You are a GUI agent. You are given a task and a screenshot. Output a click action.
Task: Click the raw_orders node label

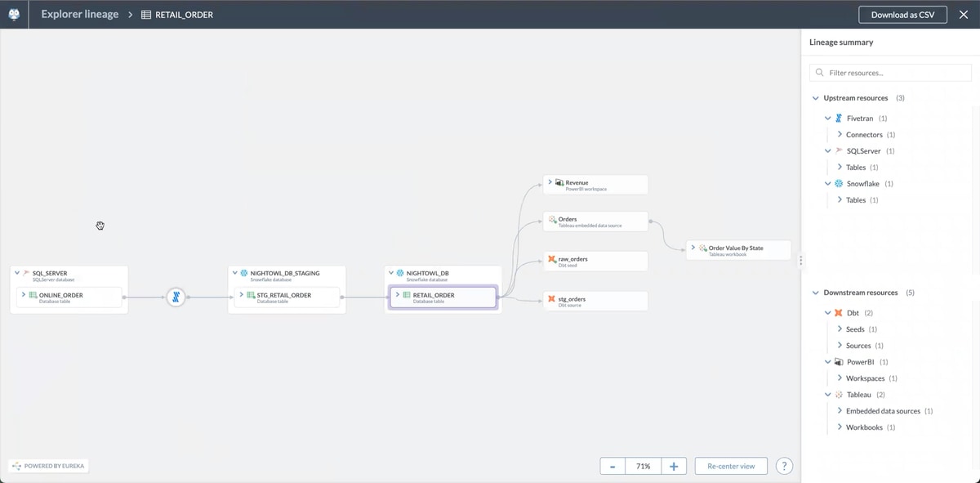click(x=573, y=259)
